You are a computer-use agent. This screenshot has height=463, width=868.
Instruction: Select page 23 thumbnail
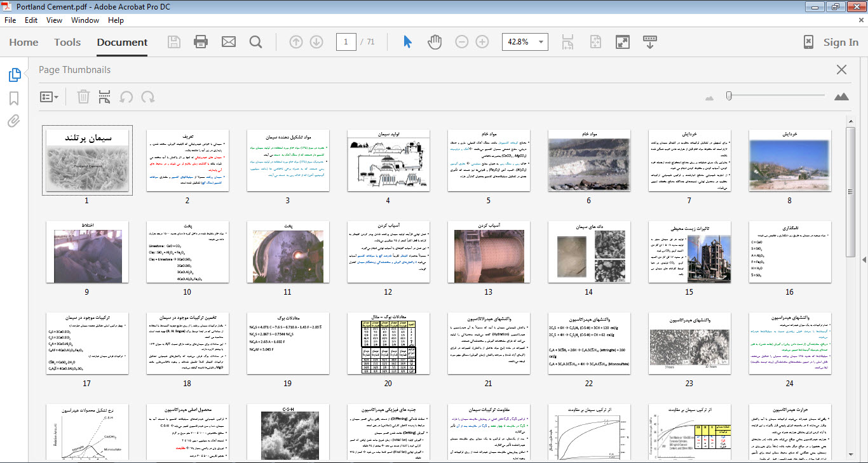pos(689,344)
